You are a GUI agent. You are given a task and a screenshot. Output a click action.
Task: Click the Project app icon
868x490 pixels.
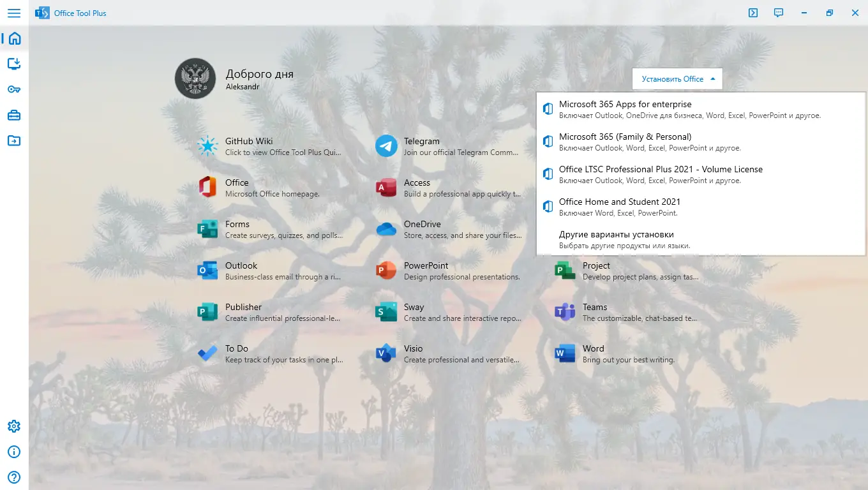point(565,271)
